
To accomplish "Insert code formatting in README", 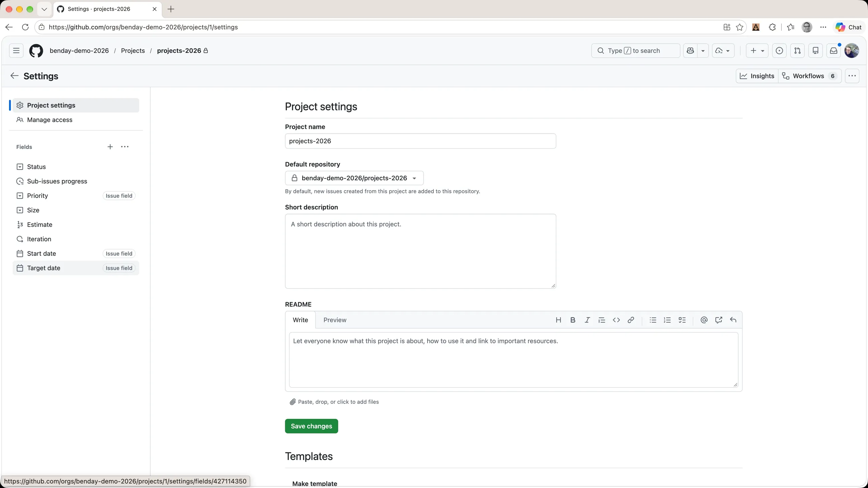I will pos(616,320).
